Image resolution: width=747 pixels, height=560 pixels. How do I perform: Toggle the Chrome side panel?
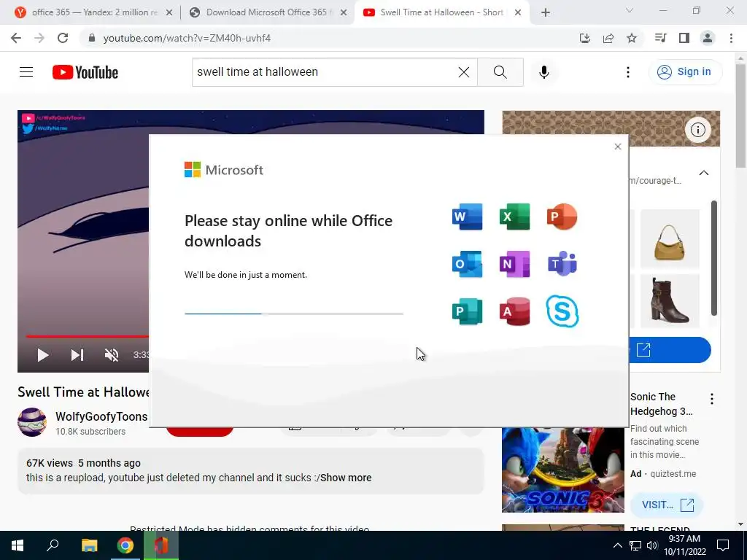684,38
